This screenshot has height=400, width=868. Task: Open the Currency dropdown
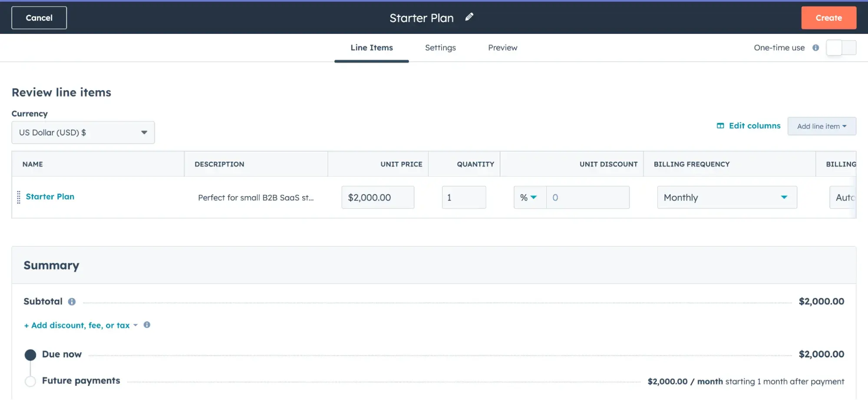tap(83, 133)
